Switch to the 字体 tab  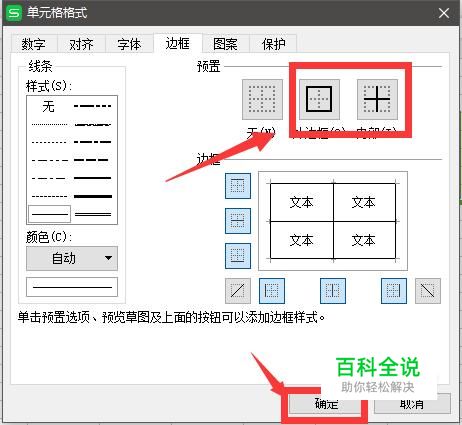tap(129, 44)
